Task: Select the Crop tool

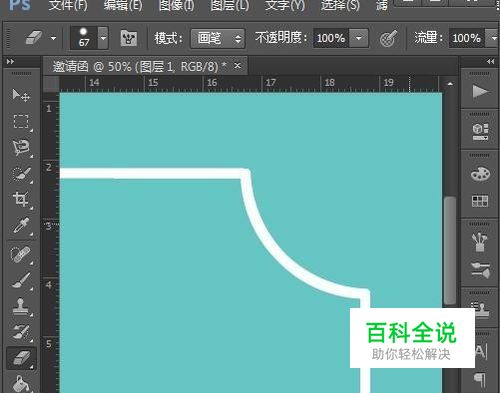Action: (x=21, y=200)
